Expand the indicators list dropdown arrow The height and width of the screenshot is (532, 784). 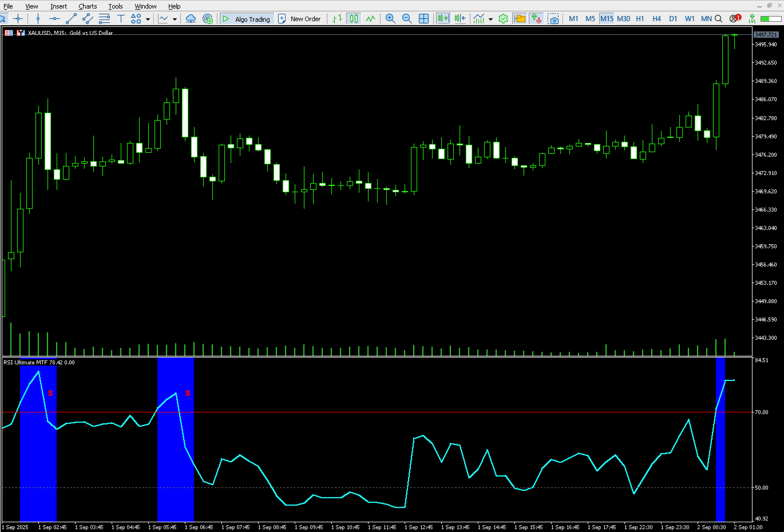pos(490,19)
